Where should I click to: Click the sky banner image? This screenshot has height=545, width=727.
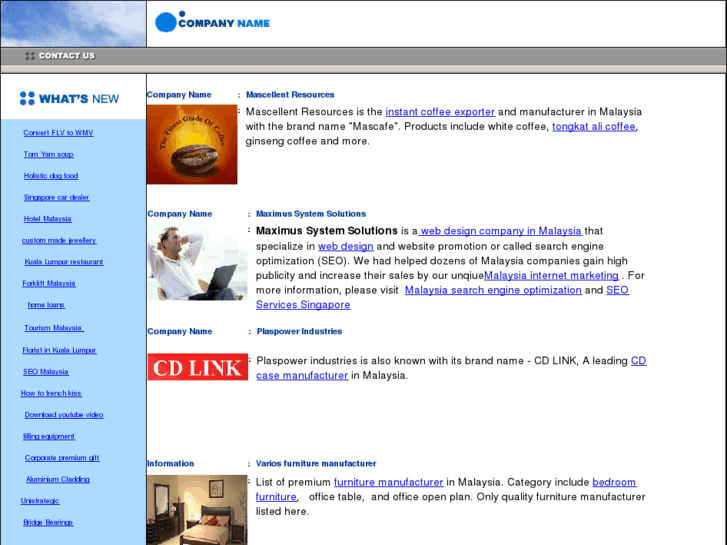[x=73, y=24]
